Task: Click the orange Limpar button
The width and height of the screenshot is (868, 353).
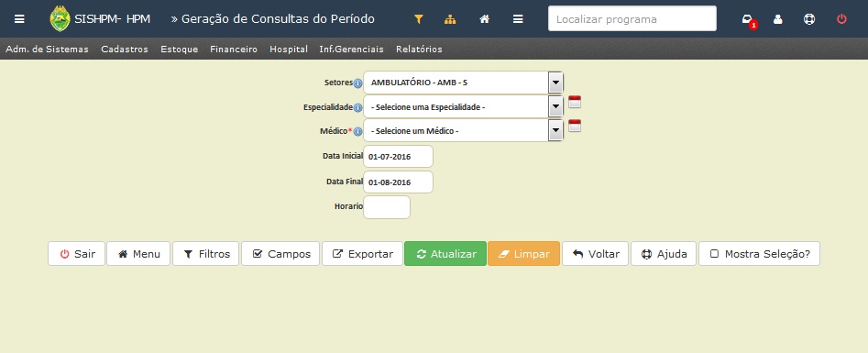Action: click(x=523, y=254)
